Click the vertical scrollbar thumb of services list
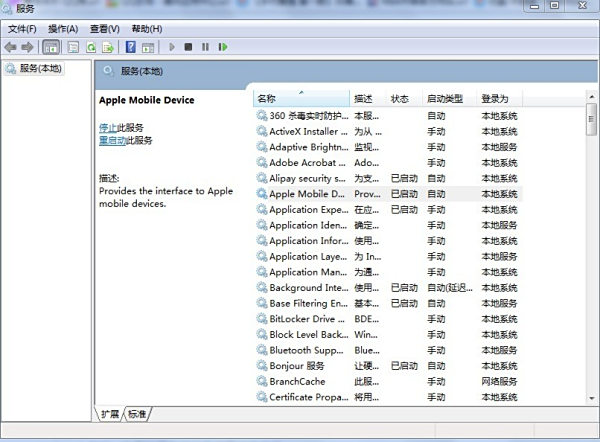This screenshot has height=442, width=600. (592, 119)
